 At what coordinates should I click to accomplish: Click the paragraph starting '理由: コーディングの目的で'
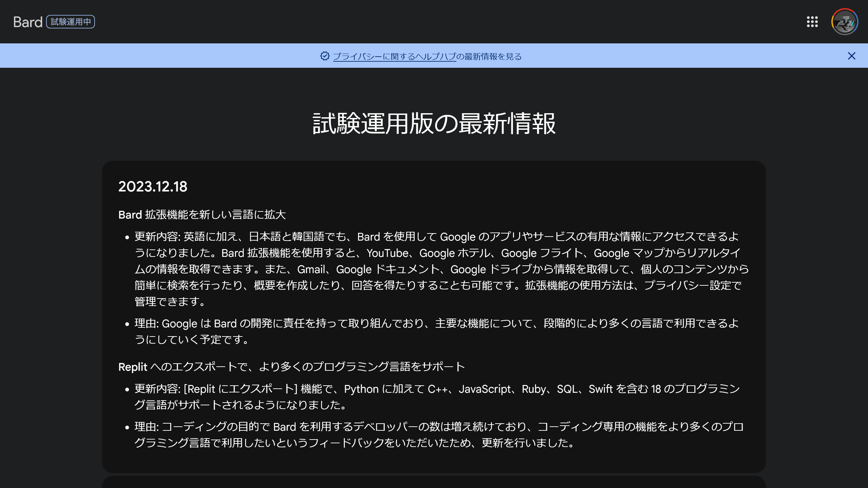(439, 434)
